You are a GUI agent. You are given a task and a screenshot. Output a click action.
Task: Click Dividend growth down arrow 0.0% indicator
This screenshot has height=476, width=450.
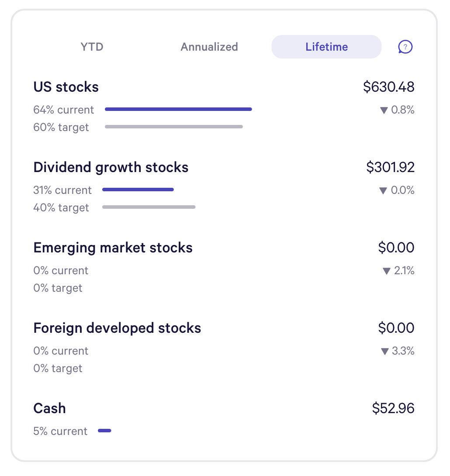[x=397, y=190]
